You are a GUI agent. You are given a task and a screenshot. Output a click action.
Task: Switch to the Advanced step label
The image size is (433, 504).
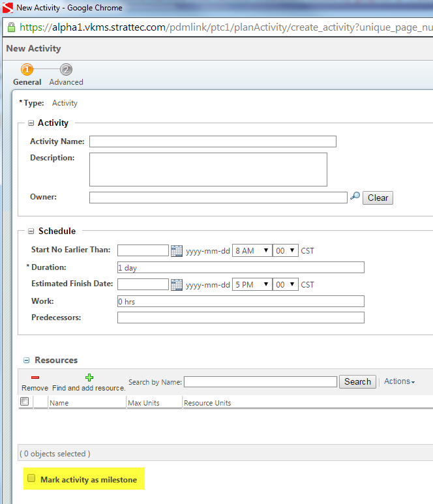(67, 82)
